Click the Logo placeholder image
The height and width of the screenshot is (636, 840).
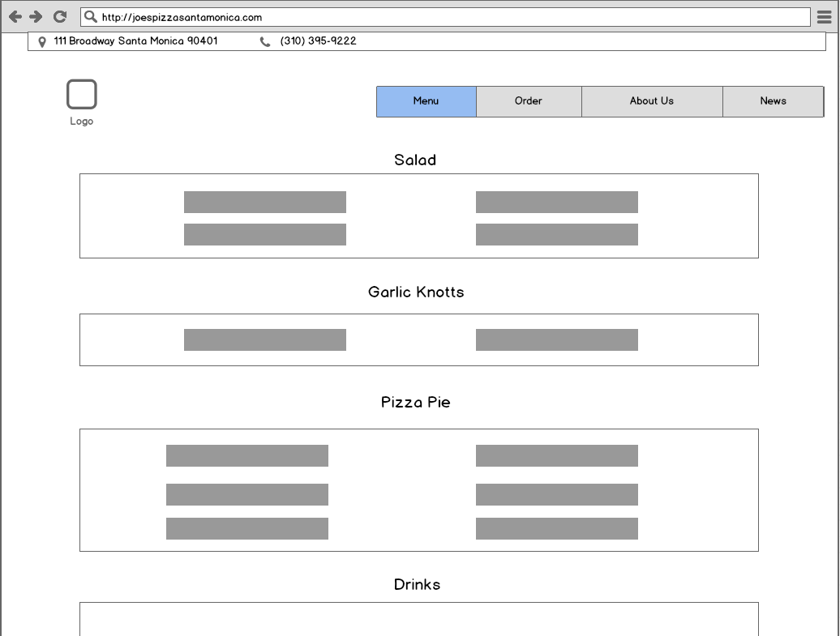click(x=82, y=95)
